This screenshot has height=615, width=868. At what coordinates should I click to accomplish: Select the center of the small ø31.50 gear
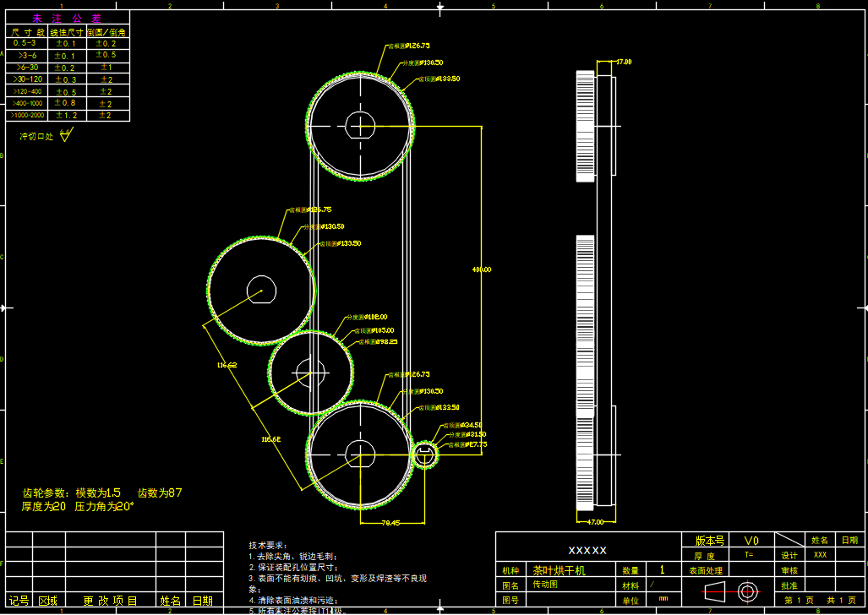click(x=424, y=455)
